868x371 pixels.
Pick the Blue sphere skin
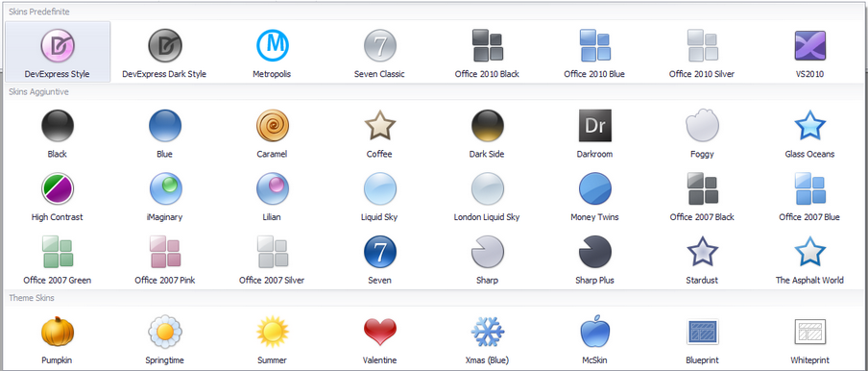(164, 133)
